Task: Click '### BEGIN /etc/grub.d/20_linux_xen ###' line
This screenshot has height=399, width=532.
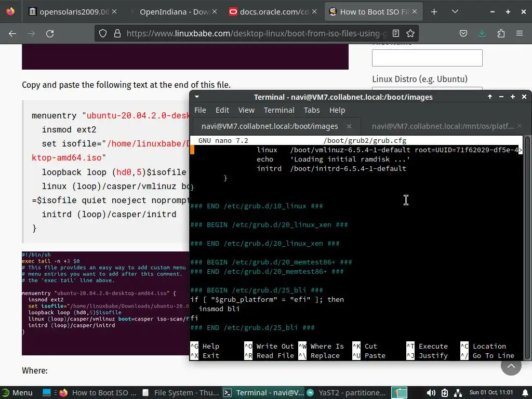Action: [269, 224]
